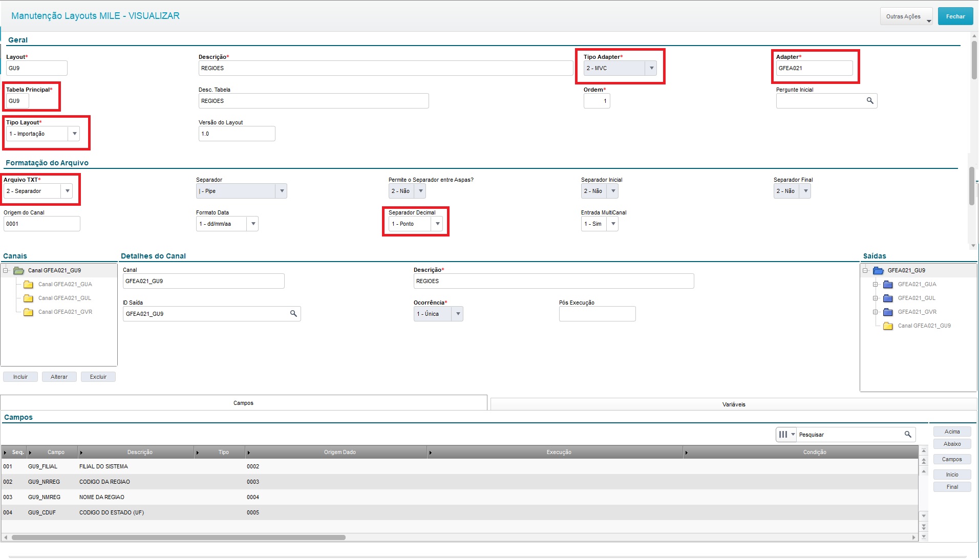
Task: Click the Geral section vertical scrollbar thumb
Action: 974,60
